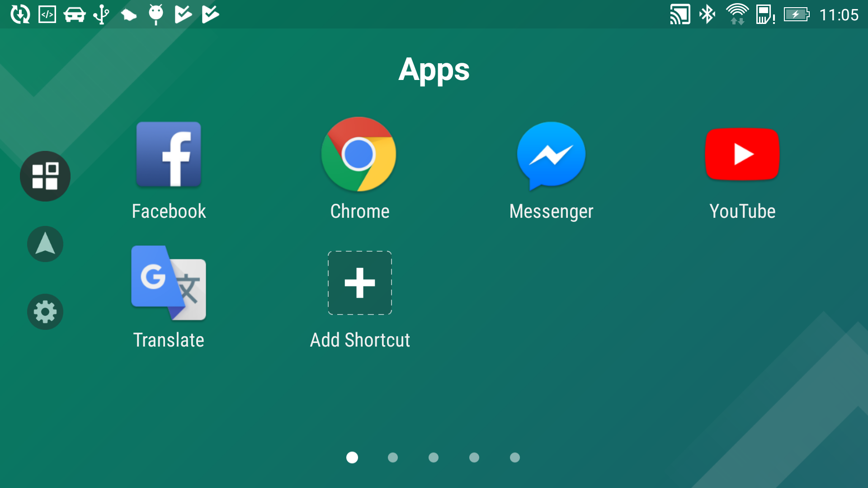This screenshot has height=488, width=868.
Task: Tap second checkmark task notification icon
Action: click(210, 14)
